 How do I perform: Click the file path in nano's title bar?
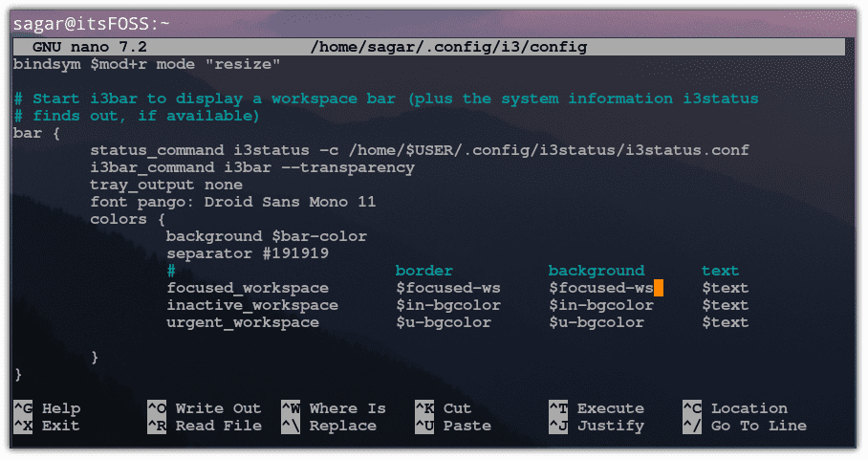click(x=448, y=47)
